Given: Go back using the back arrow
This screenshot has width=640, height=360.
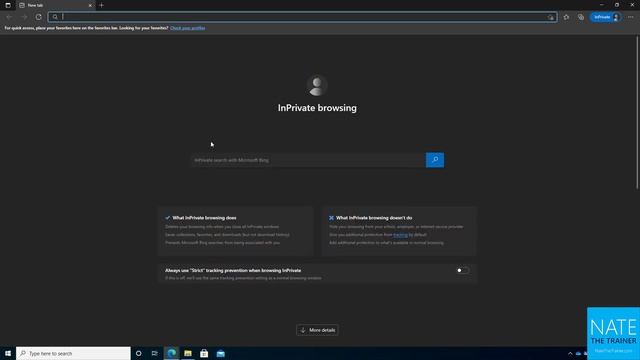Looking at the screenshot, I should click(x=9, y=17).
